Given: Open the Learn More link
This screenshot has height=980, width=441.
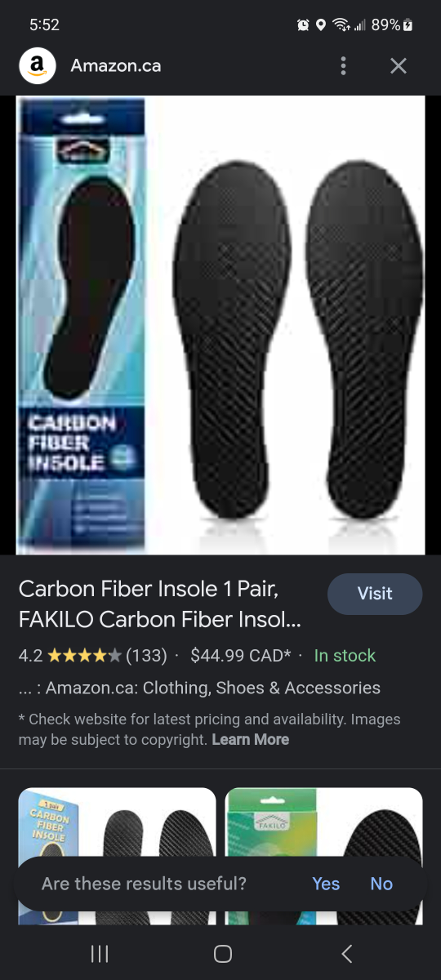Looking at the screenshot, I should (250, 739).
